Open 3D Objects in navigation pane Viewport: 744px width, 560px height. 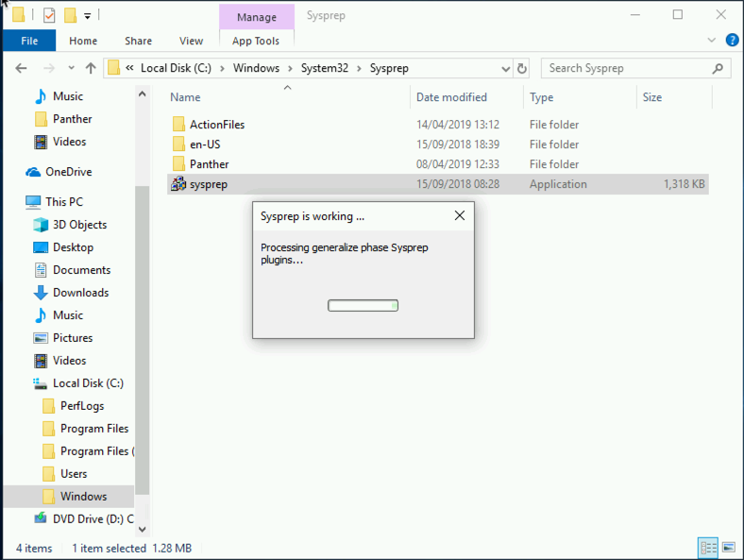click(x=79, y=225)
